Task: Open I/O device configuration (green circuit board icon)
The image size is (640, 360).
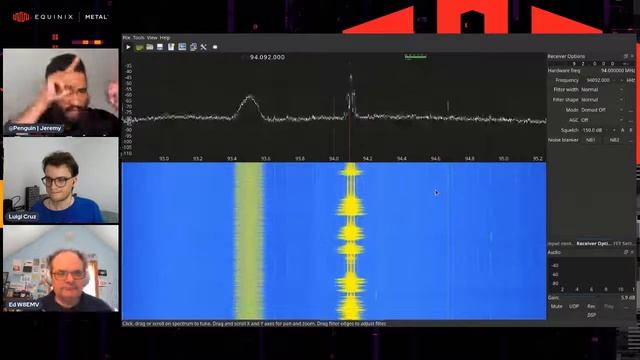Action: tap(139, 47)
